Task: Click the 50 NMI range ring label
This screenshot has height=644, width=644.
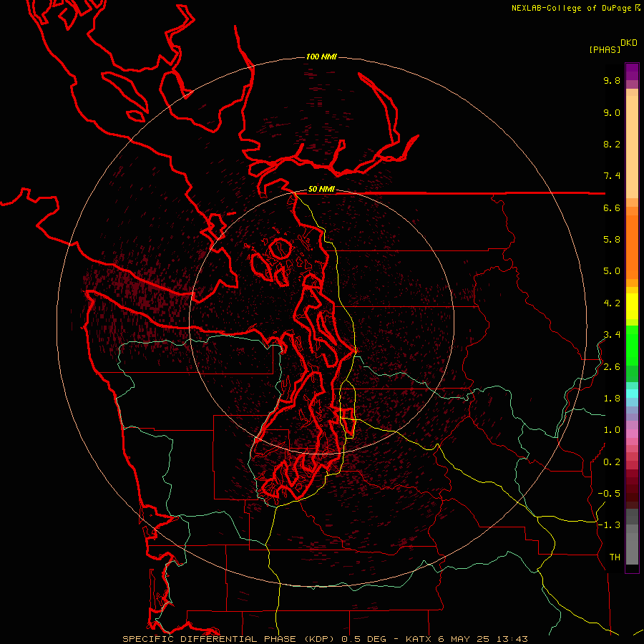Action: (321, 190)
